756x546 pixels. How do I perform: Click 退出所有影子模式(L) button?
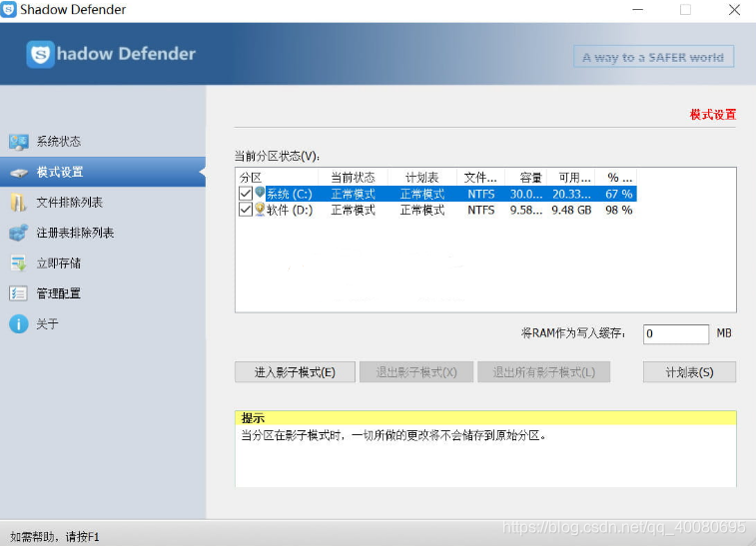(544, 372)
